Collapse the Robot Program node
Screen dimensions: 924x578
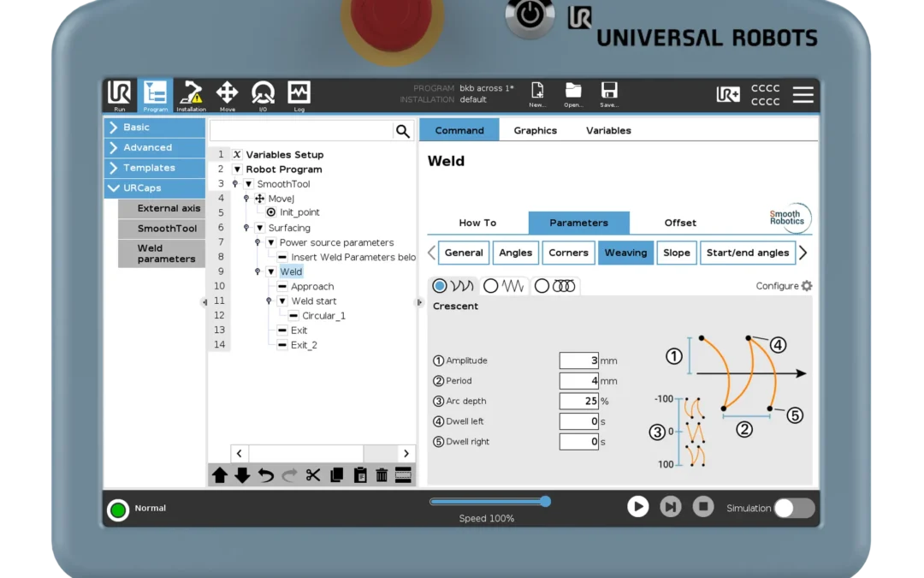point(237,170)
